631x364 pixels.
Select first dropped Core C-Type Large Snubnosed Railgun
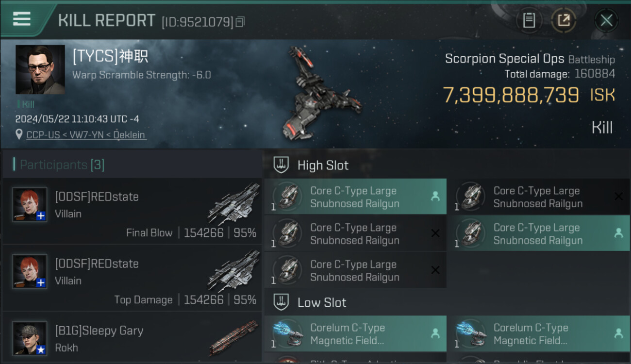tap(355, 197)
